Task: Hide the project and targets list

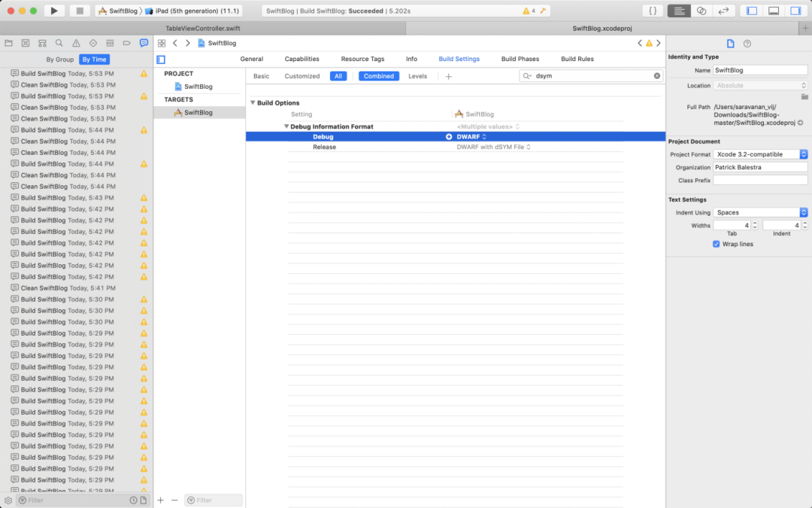Action: [161, 59]
